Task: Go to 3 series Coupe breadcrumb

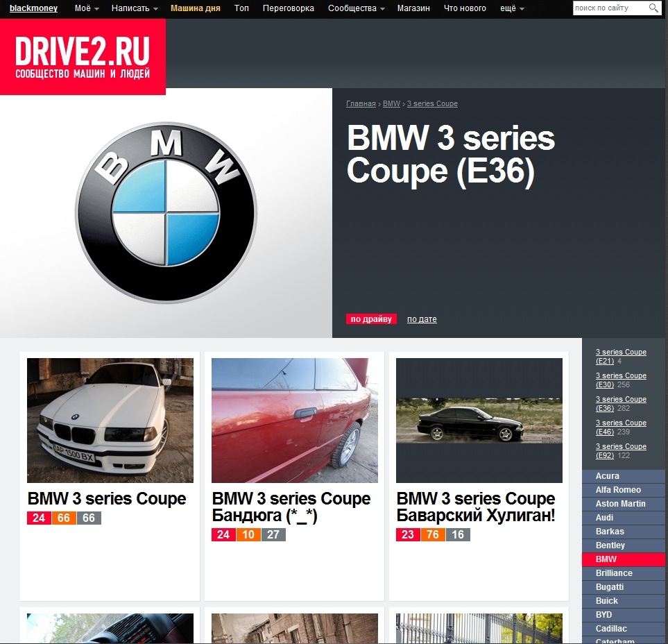Action: point(432,103)
